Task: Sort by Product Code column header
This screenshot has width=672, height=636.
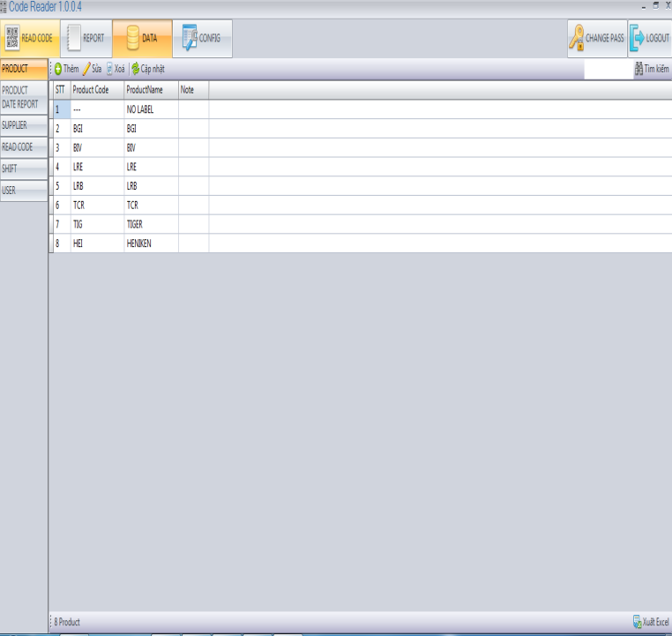Action: pos(97,90)
